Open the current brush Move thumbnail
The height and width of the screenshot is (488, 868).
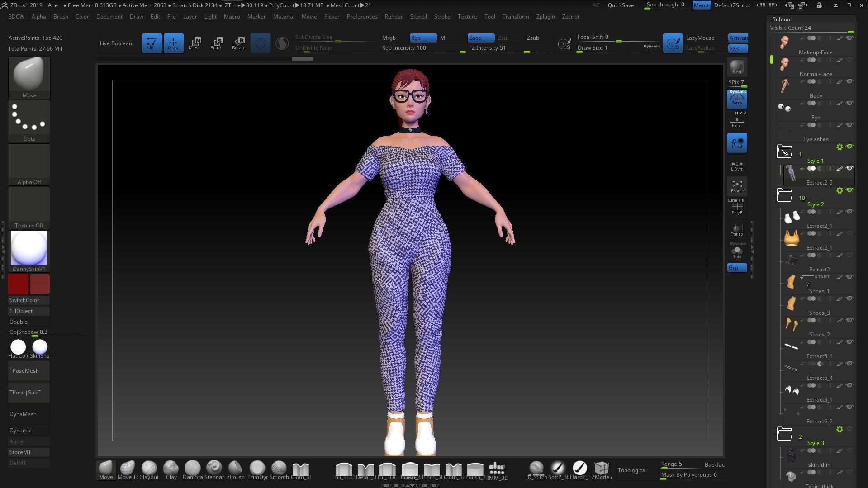click(29, 77)
